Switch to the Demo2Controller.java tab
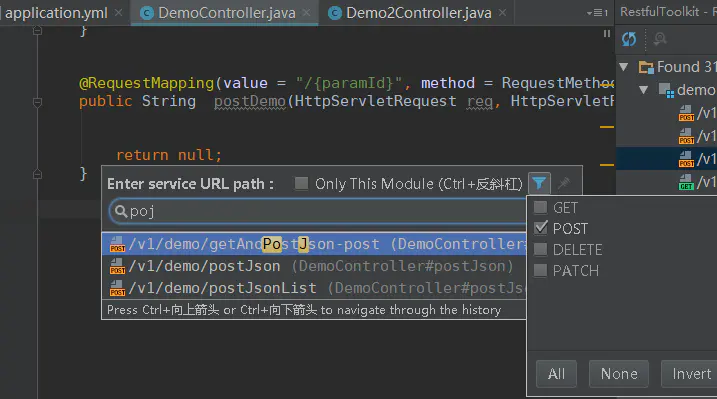This screenshot has width=717, height=399. tap(418, 13)
